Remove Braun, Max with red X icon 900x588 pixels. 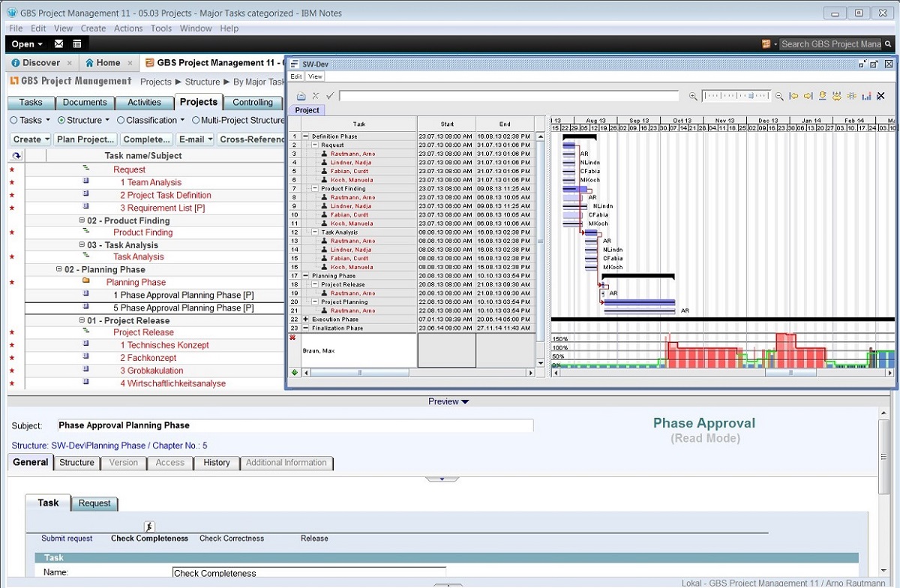point(294,338)
